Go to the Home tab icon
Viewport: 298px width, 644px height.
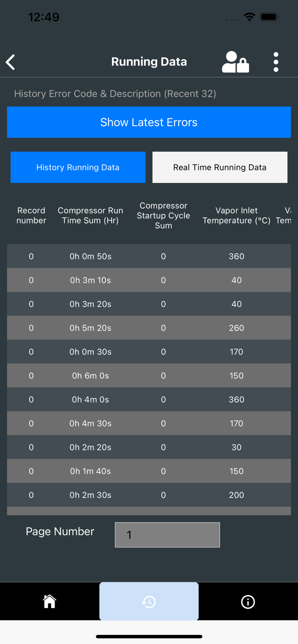(49, 601)
